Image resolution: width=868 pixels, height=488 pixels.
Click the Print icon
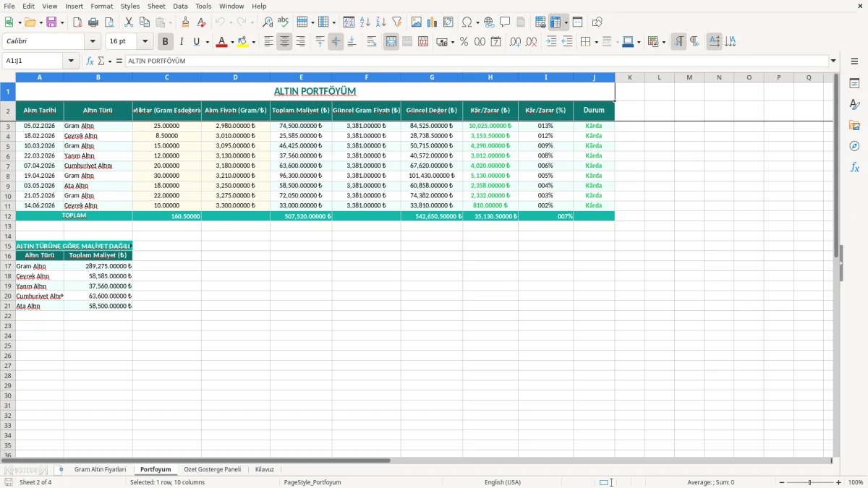pos(93,22)
